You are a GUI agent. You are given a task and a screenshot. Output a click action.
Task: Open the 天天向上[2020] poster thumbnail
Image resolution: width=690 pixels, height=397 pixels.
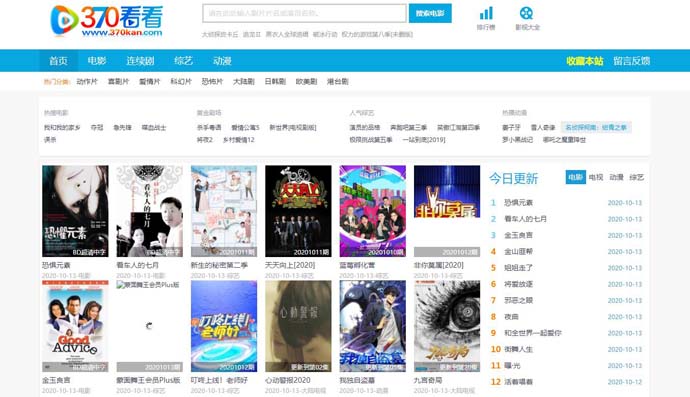pyautogui.click(x=298, y=211)
